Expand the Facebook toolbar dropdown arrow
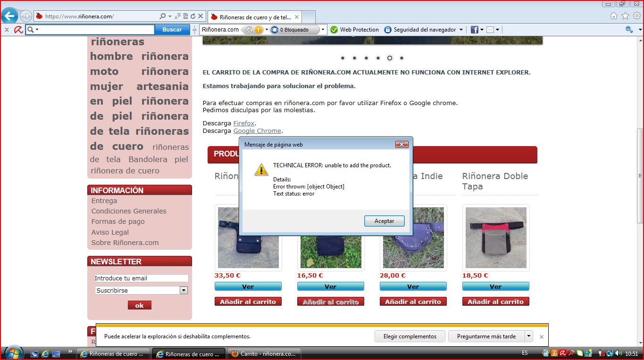Image resolution: width=644 pixels, height=360 pixels. [x=482, y=30]
